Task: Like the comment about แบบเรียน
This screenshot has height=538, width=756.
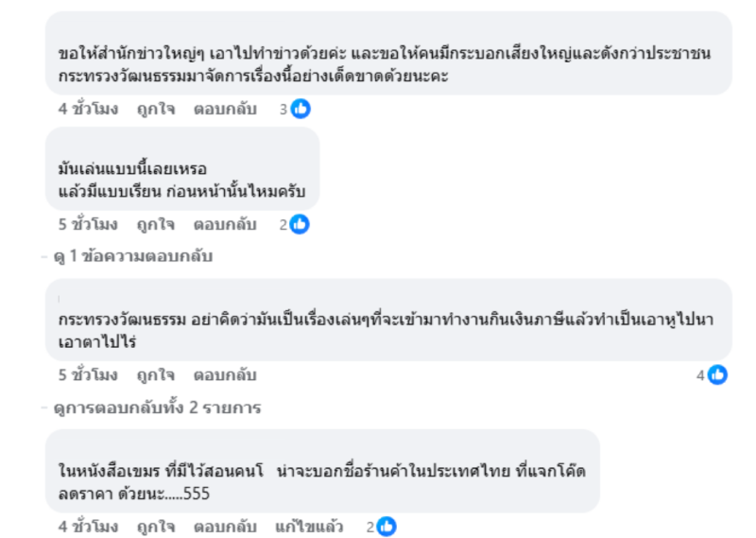Action: [x=156, y=225]
